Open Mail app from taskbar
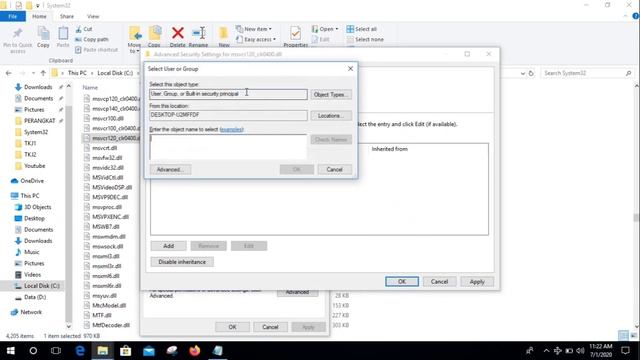 [x=149, y=351]
